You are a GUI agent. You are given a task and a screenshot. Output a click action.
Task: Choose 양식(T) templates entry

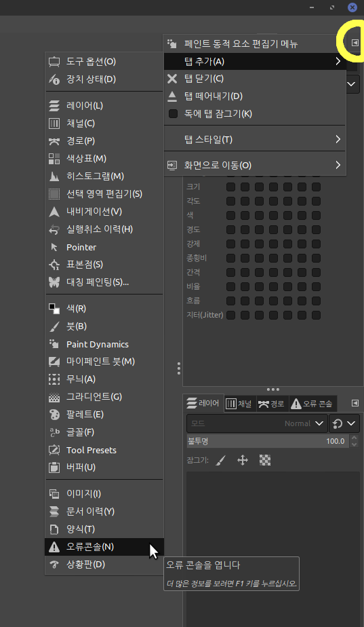tap(104, 529)
